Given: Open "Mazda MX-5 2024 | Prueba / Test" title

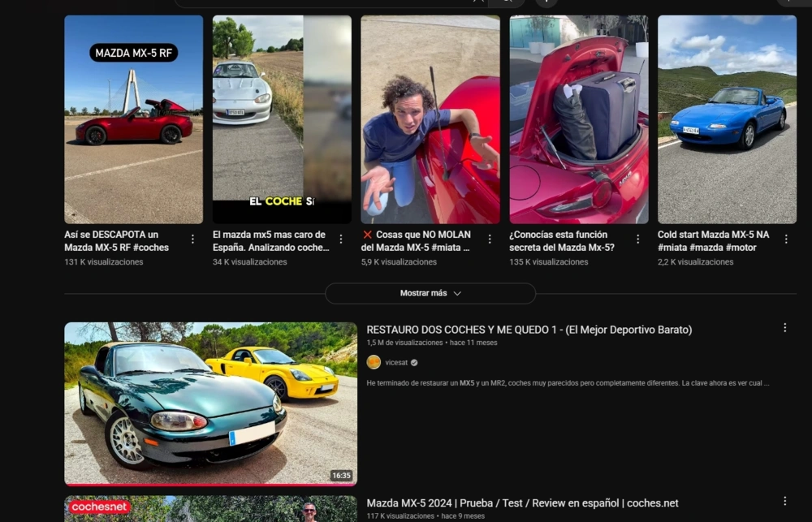Looking at the screenshot, I should pos(522,503).
